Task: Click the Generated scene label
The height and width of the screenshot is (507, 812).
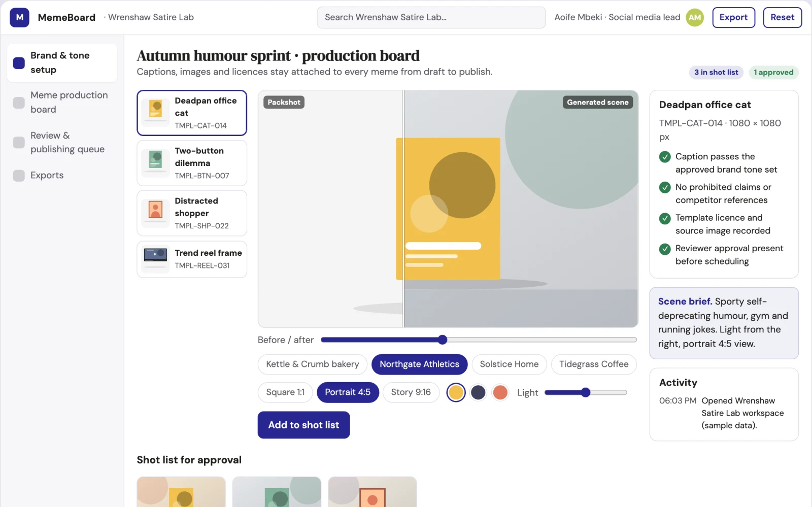Action: 597,103
